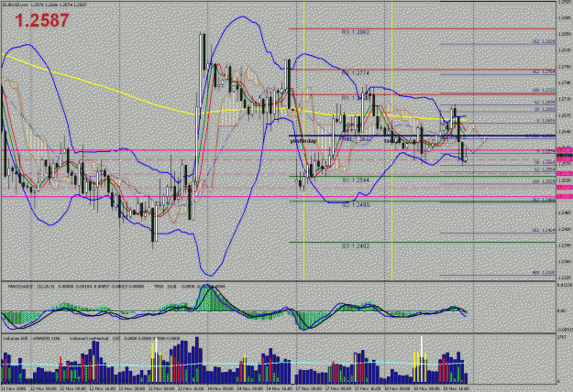The width and height of the screenshot is (573, 392).
Task: Click the 12 Nov 08:00 time axis label
Action: click(72, 388)
